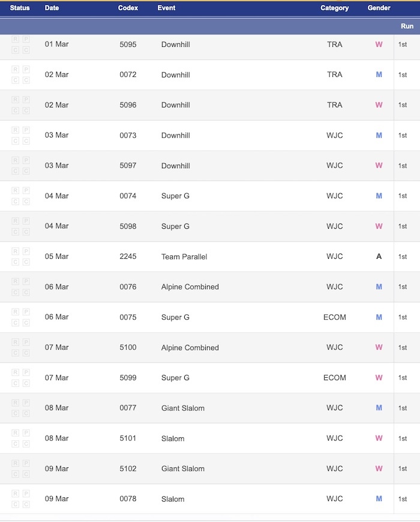This screenshot has width=420, height=522.
Task: Open the 05 Mar Team Parallel event
Action: 184,256
